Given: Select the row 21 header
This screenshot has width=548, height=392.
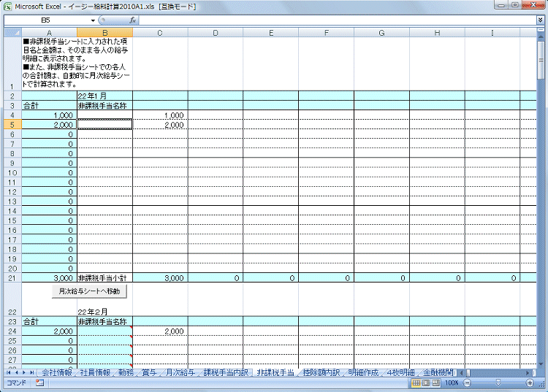Looking at the screenshot, I should point(11,278).
